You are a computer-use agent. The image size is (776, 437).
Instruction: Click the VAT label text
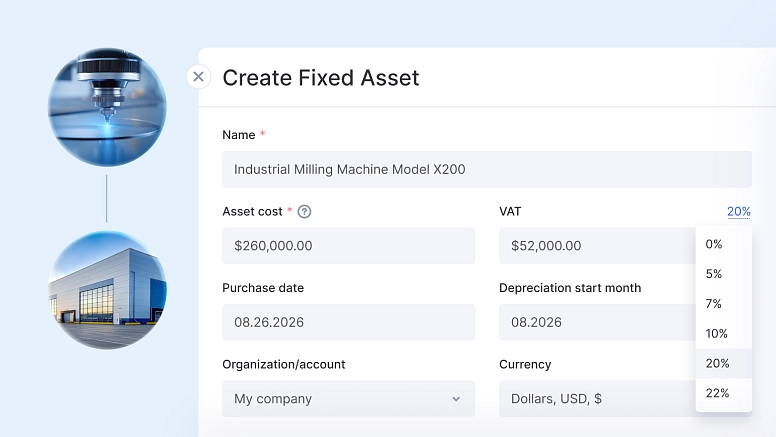(510, 212)
